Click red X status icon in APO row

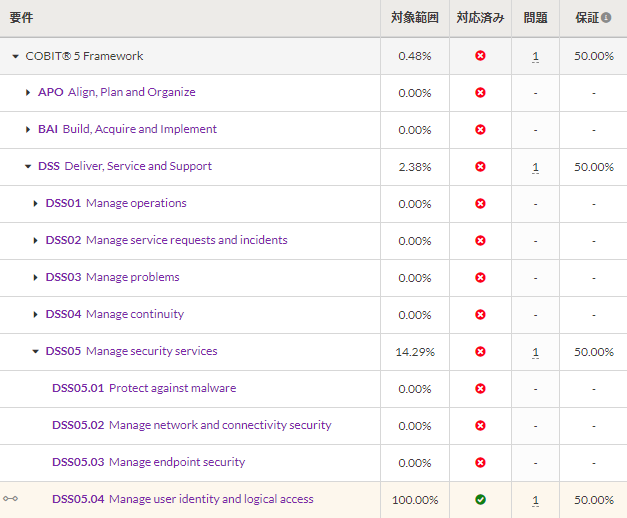coord(480,92)
